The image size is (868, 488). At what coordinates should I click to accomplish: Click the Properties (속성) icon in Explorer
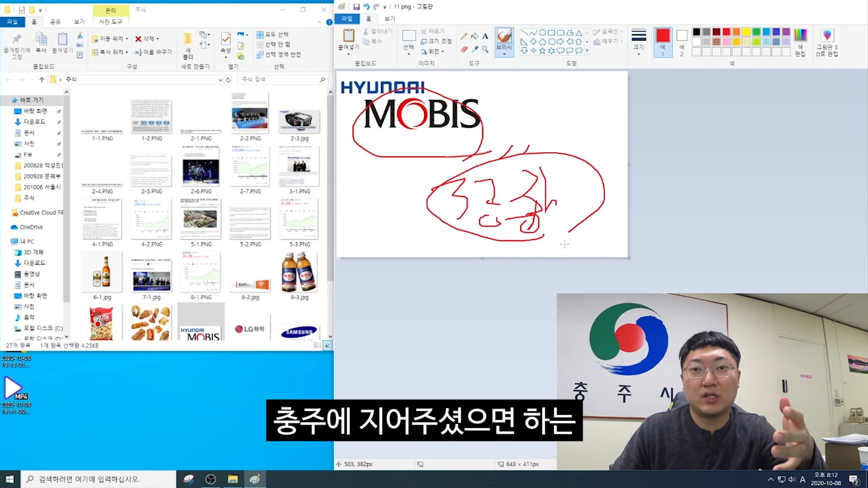click(226, 39)
